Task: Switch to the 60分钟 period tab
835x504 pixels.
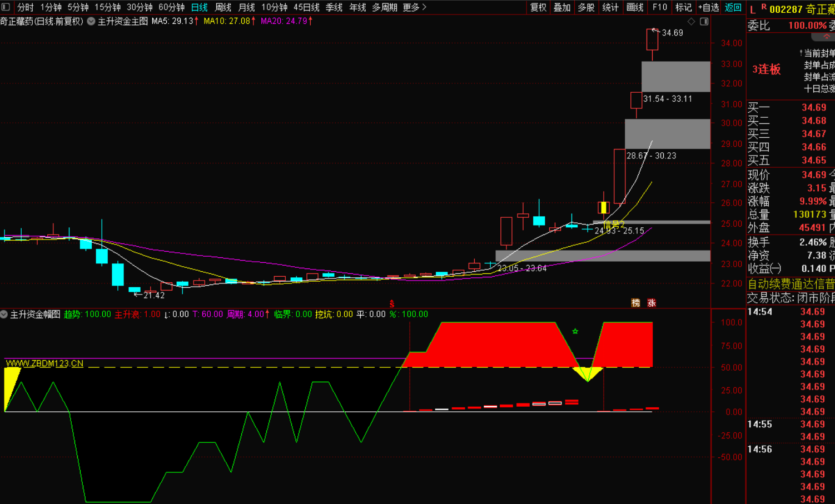Action: pyautogui.click(x=171, y=7)
